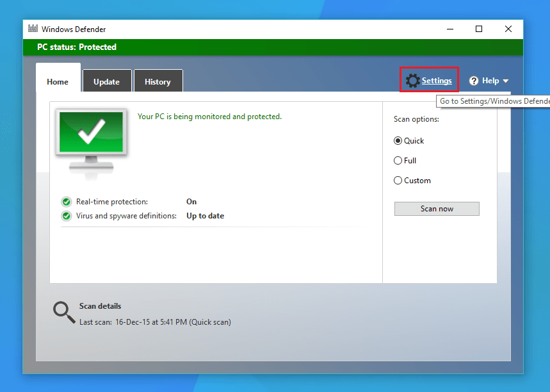
Task: Click the 'On' status value
Action: coord(191,202)
